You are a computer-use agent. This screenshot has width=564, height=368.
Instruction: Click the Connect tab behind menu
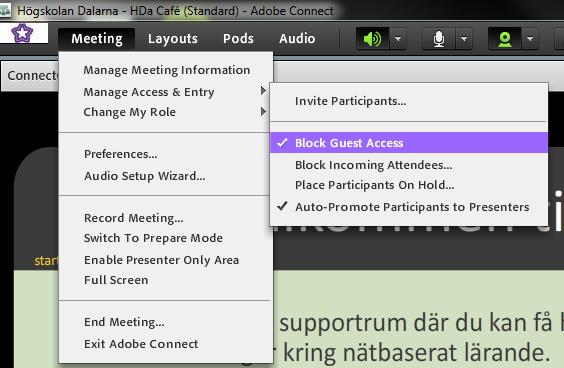pos(30,76)
